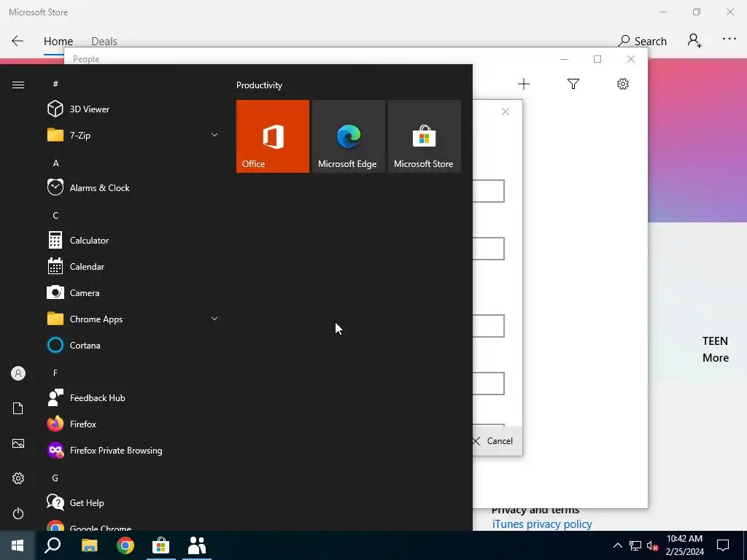Click the Power button in Start

pos(18,513)
